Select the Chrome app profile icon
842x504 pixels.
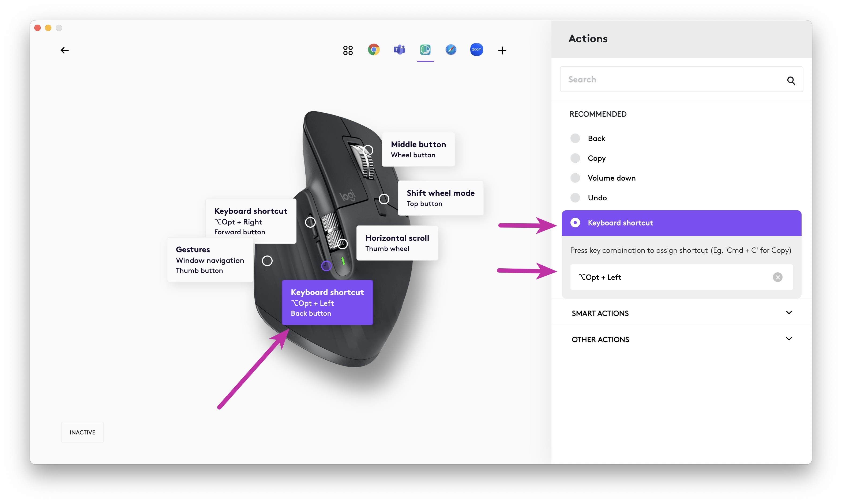click(x=373, y=50)
